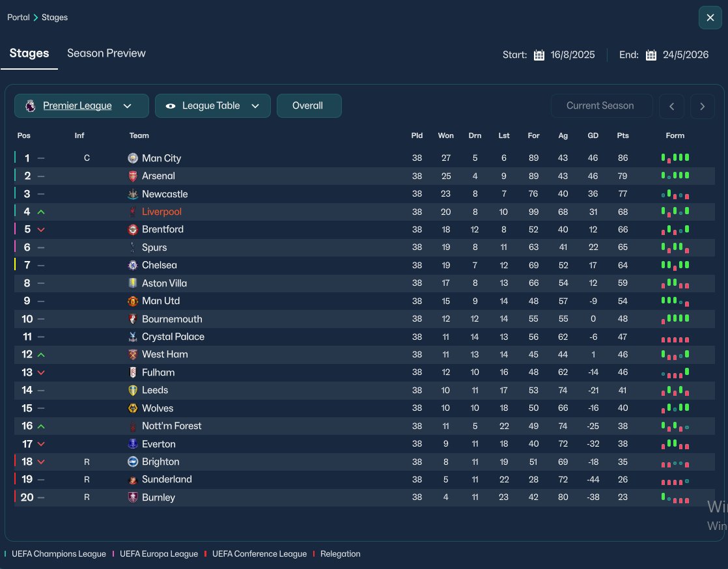Screen dimensions: 728x569
Task: Go to previous season with left arrow
Action: pos(671,106)
